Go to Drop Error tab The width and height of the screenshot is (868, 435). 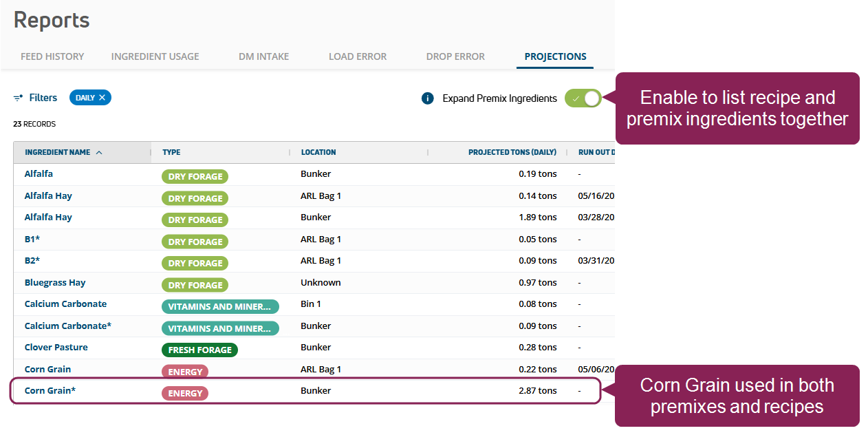coord(455,56)
